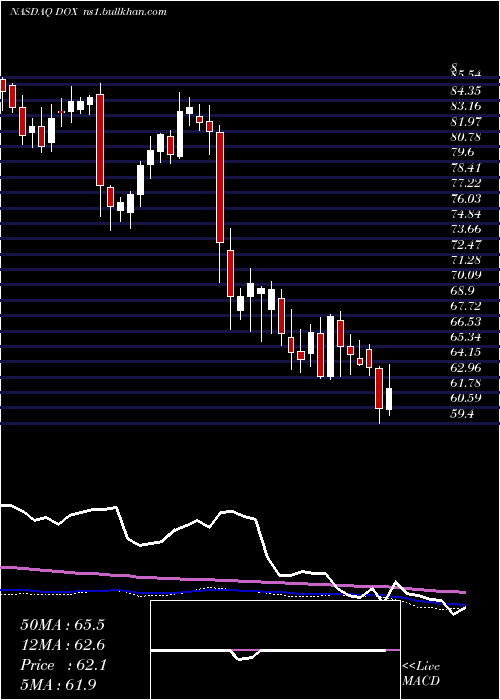Click the 83.16 price axis label

point(466,106)
